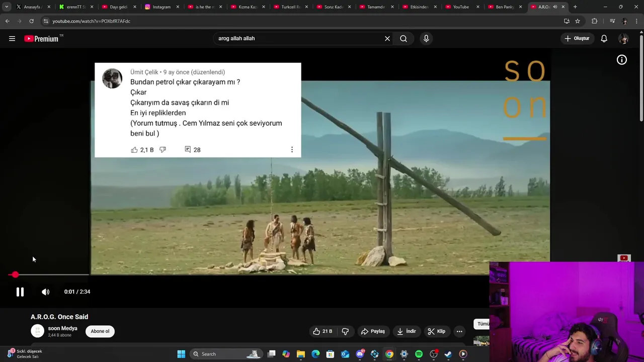The height and width of the screenshot is (362, 644).
Task: Pause the video
Action: (20, 292)
